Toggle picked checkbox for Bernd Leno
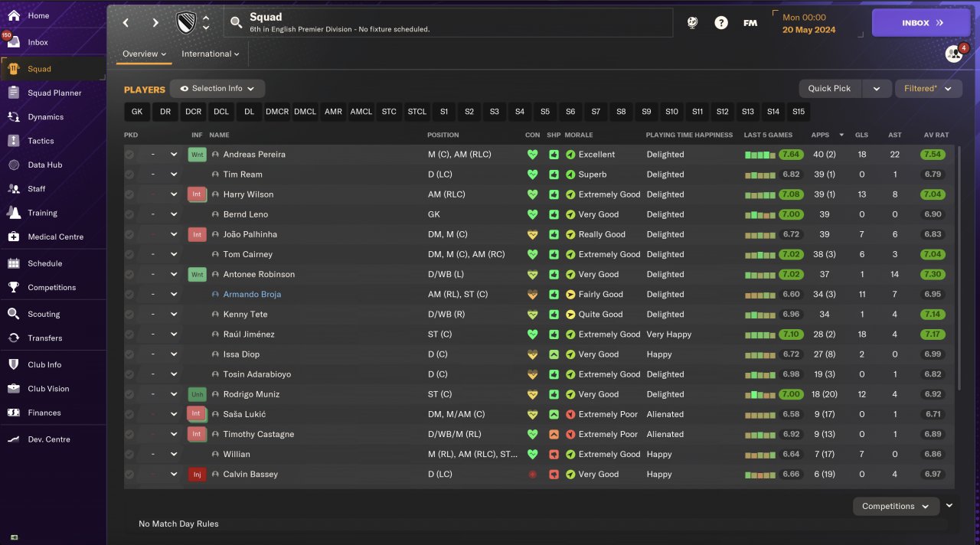Viewport: 980px width, 545px height. point(129,214)
